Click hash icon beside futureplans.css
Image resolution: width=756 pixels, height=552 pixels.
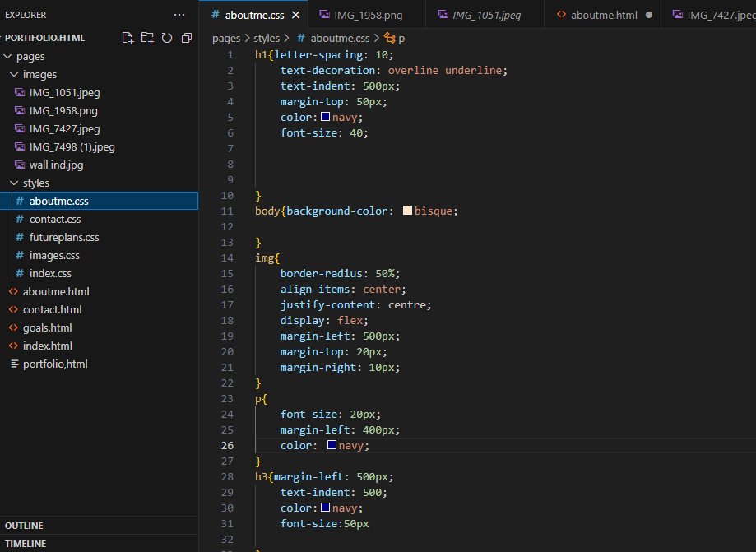pos(20,237)
